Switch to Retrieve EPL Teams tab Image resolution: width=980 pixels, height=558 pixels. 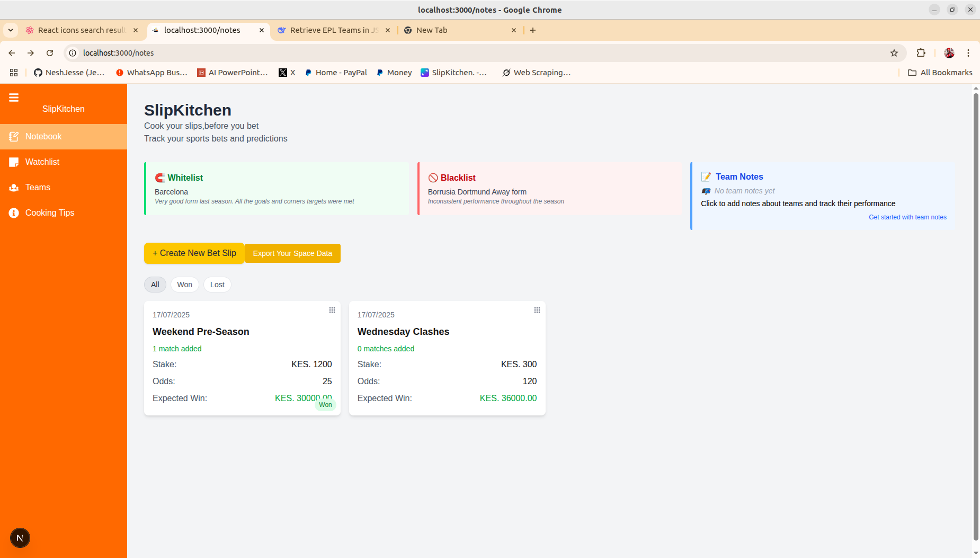(x=334, y=30)
